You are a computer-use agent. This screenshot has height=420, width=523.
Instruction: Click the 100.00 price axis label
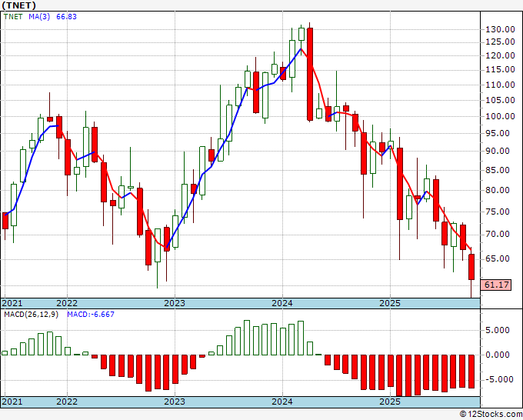pos(500,116)
